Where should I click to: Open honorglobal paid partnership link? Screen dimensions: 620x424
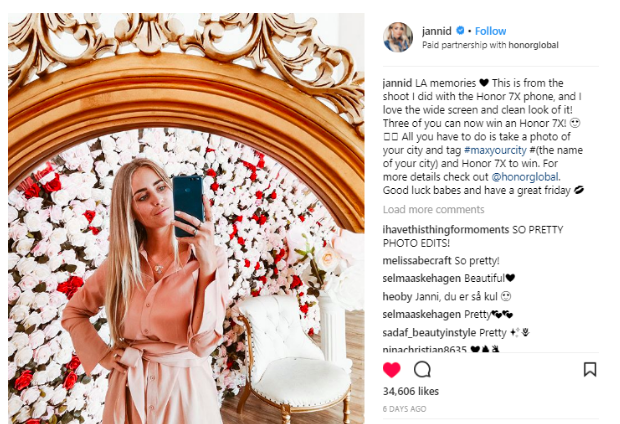(x=533, y=45)
